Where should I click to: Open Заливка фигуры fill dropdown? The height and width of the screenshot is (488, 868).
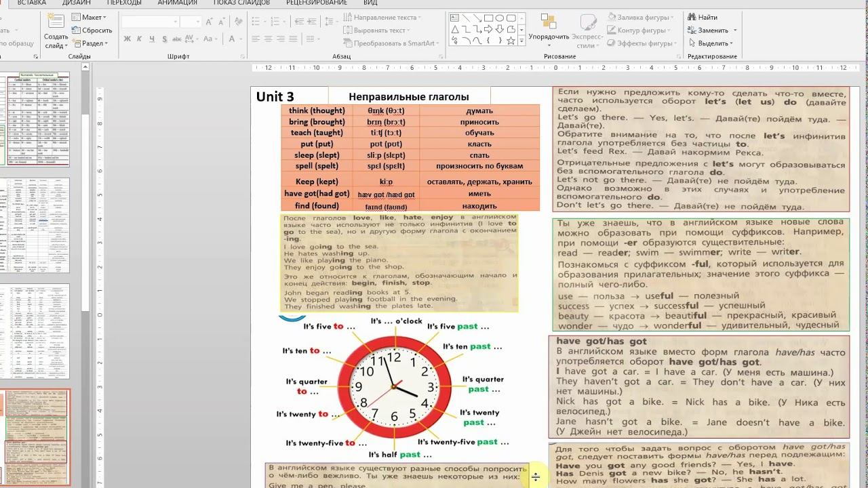(640, 17)
